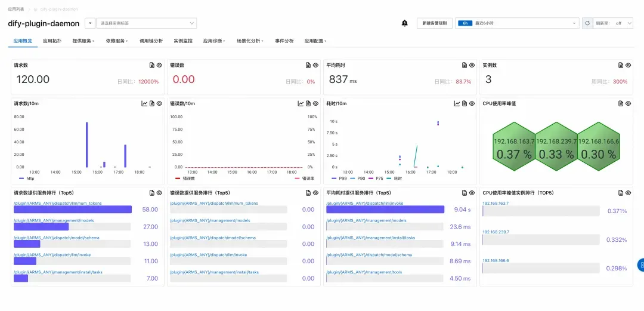Viewport: 644px width, 311px height.
Task: Open document icon on 错误数 card
Action: [308, 65]
